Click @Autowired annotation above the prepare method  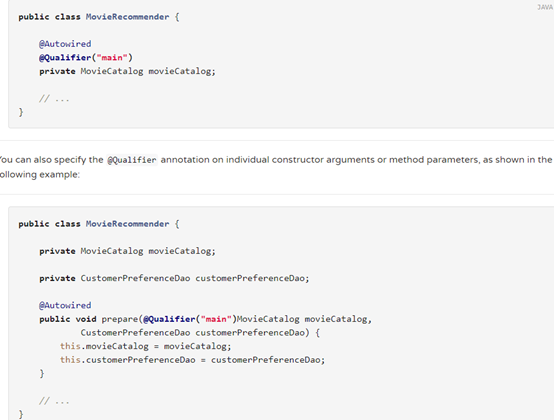click(x=65, y=305)
